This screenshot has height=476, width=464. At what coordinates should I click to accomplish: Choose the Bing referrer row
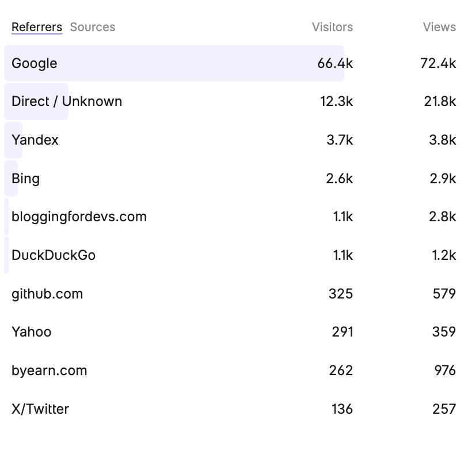26,179
